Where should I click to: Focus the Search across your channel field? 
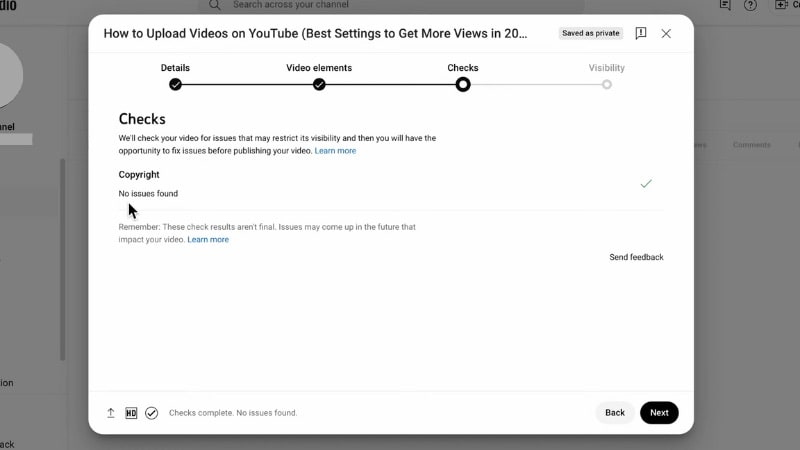pyautogui.click(x=391, y=5)
